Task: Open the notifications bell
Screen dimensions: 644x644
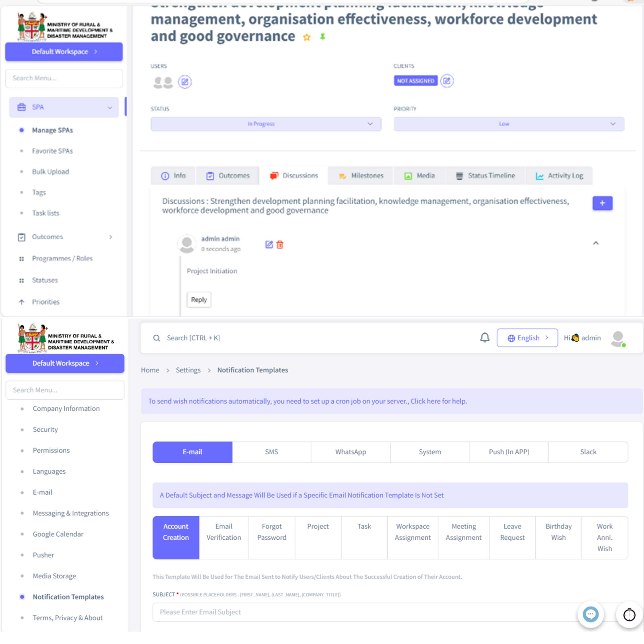Action: pos(485,337)
